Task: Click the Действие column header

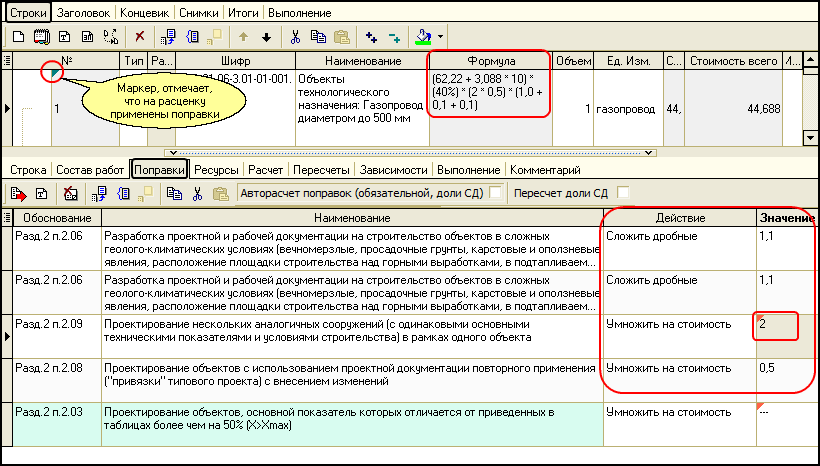Action: pos(680,218)
